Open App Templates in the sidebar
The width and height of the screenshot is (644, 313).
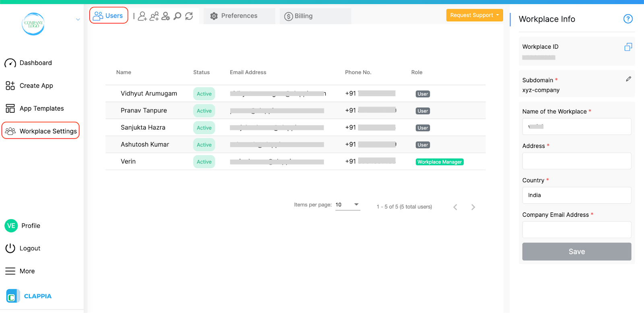pyautogui.click(x=35, y=109)
